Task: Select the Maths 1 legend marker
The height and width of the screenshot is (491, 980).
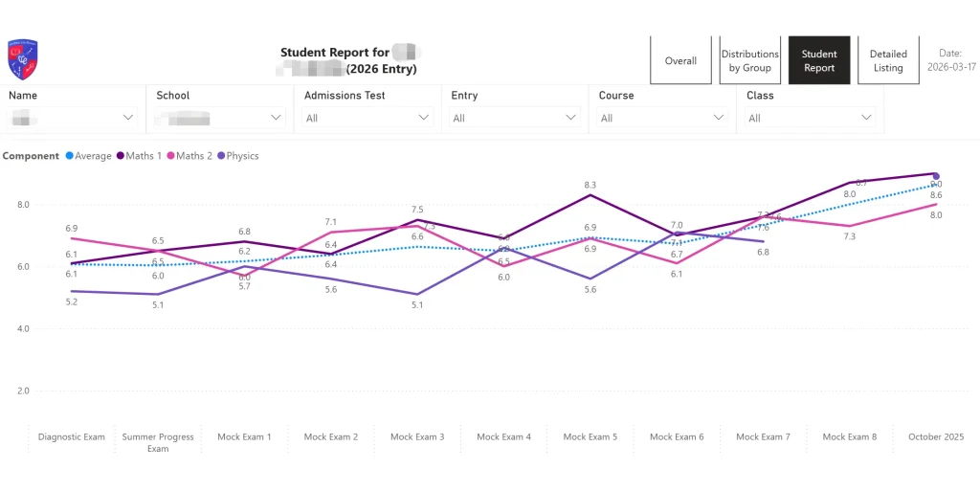Action: 121,156
